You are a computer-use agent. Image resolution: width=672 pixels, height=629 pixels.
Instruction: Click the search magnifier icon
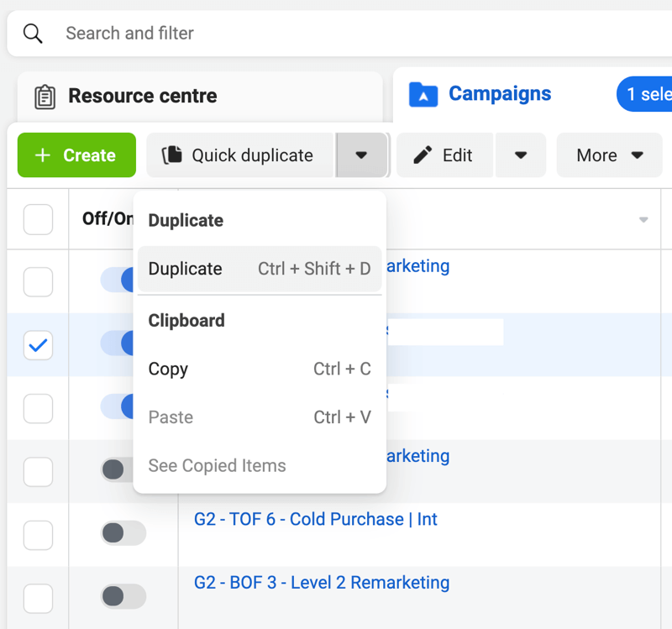tap(33, 34)
